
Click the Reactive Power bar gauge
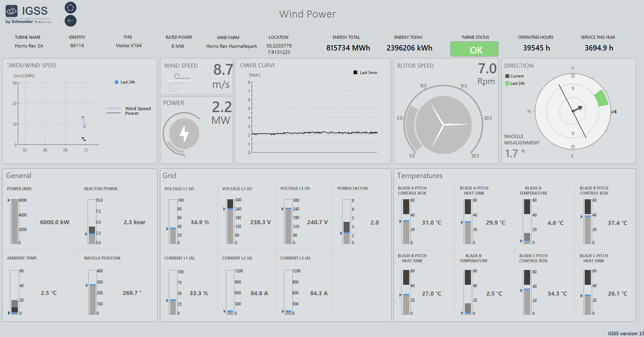click(92, 222)
